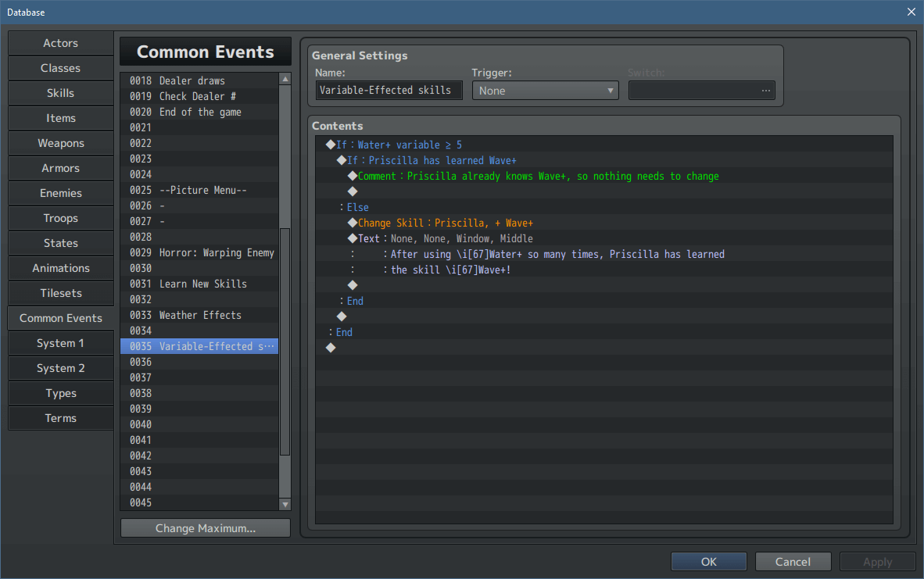Open the Classes tab

(x=61, y=68)
